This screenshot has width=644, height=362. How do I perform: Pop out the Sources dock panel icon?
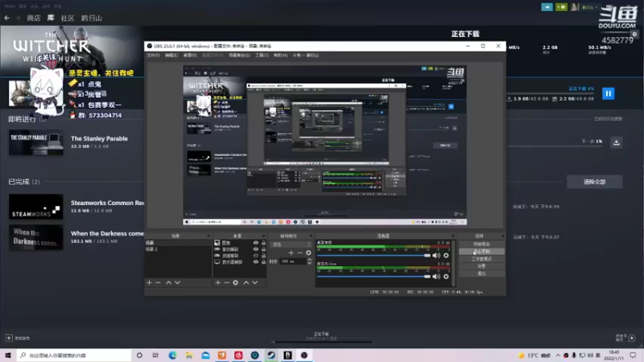[x=263, y=236]
